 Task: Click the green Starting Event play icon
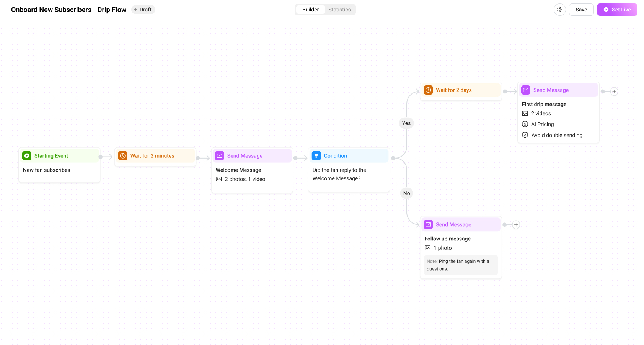pyautogui.click(x=27, y=156)
